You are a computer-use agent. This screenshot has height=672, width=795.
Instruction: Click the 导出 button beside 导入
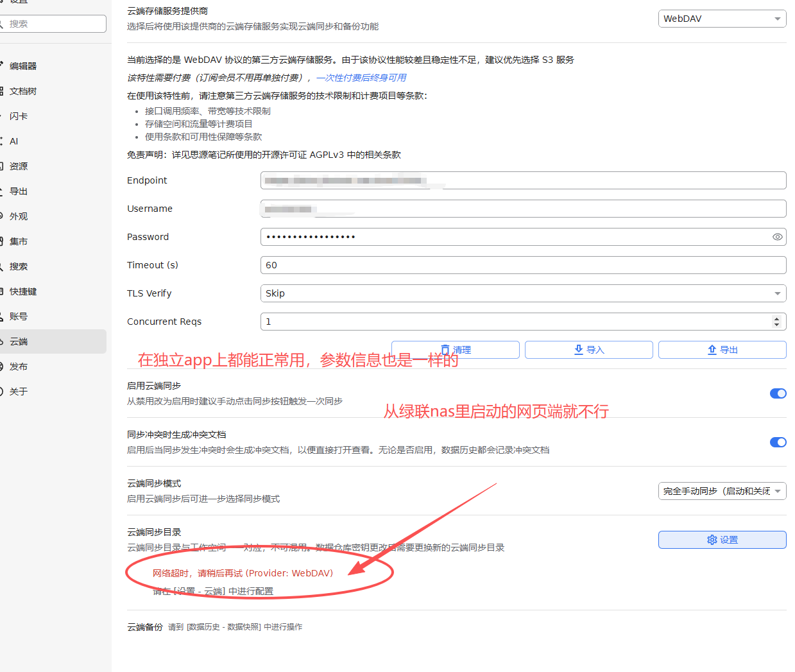pos(722,350)
